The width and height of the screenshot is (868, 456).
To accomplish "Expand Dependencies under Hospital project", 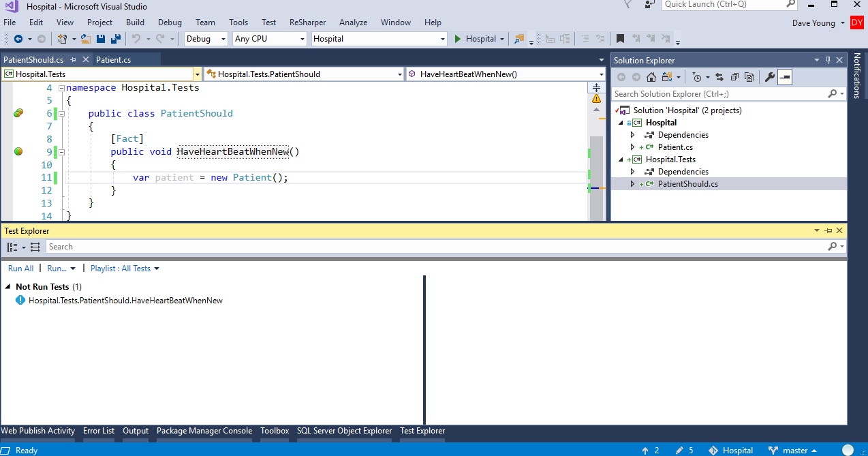I will (632, 135).
